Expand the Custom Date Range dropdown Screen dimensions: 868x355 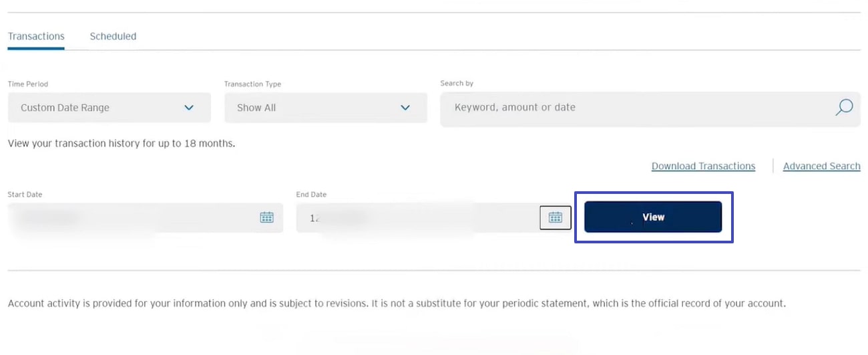click(x=109, y=108)
